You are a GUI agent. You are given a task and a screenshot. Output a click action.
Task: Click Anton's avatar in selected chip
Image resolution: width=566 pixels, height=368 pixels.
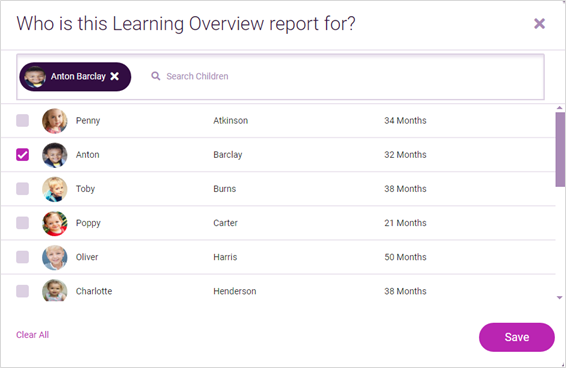click(35, 77)
